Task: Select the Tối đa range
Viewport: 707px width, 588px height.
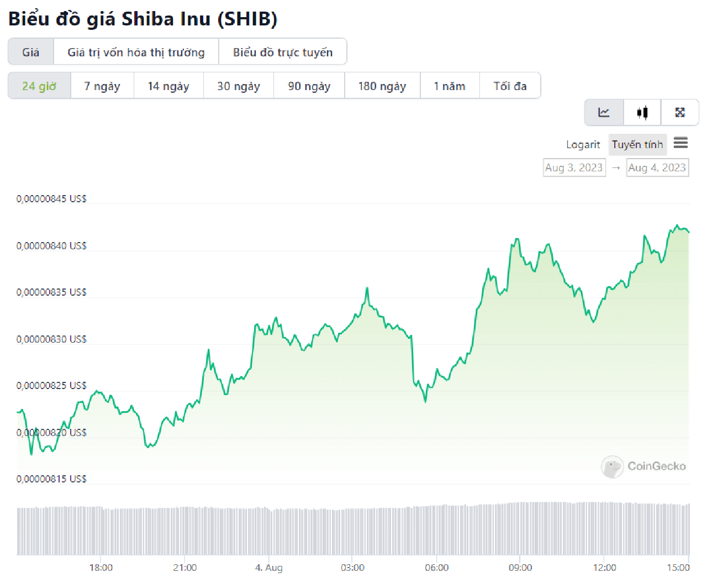Action: pyautogui.click(x=510, y=86)
